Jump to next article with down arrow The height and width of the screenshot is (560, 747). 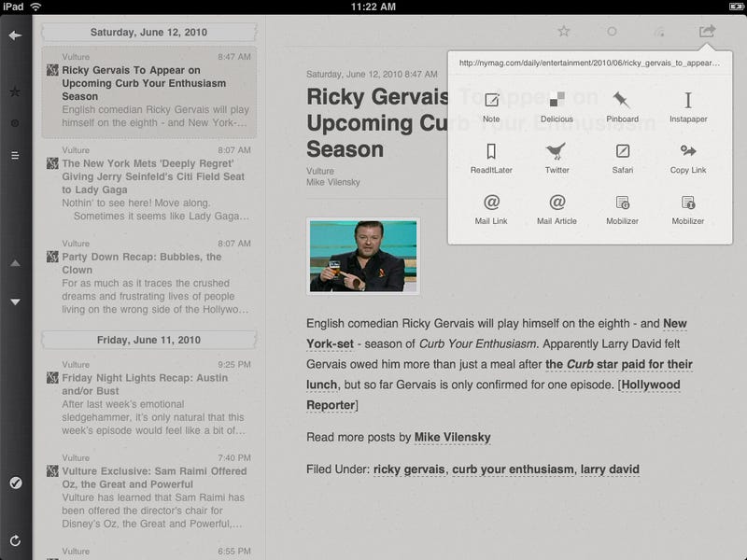point(15,301)
